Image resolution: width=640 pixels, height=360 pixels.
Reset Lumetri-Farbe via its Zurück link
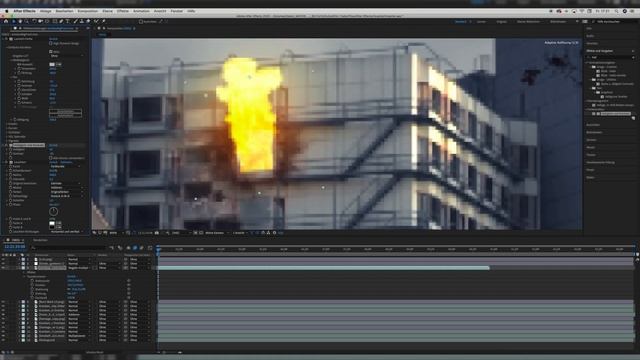[53, 39]
